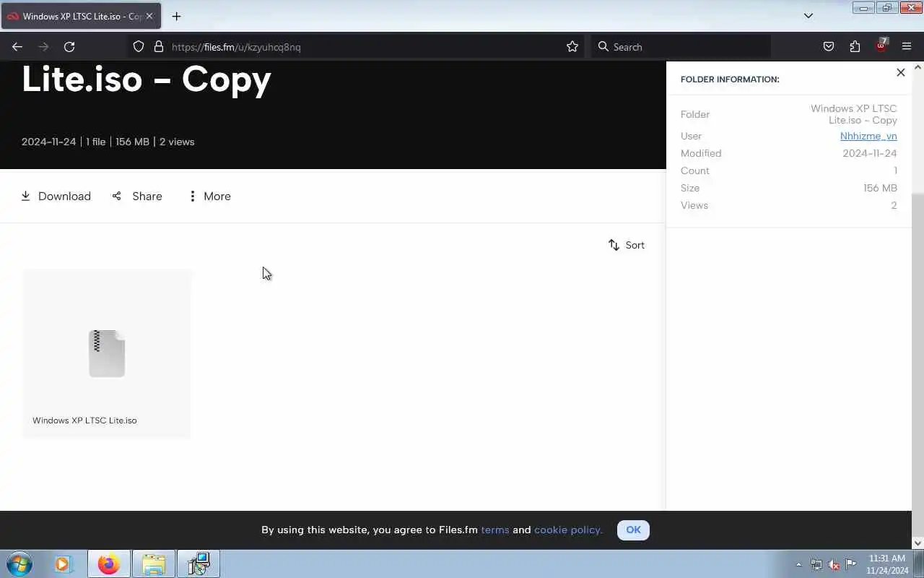Open the Firefox hamburger menu
Screen dimensions: 924x578
pyautogui.click(x=907, y=47)
